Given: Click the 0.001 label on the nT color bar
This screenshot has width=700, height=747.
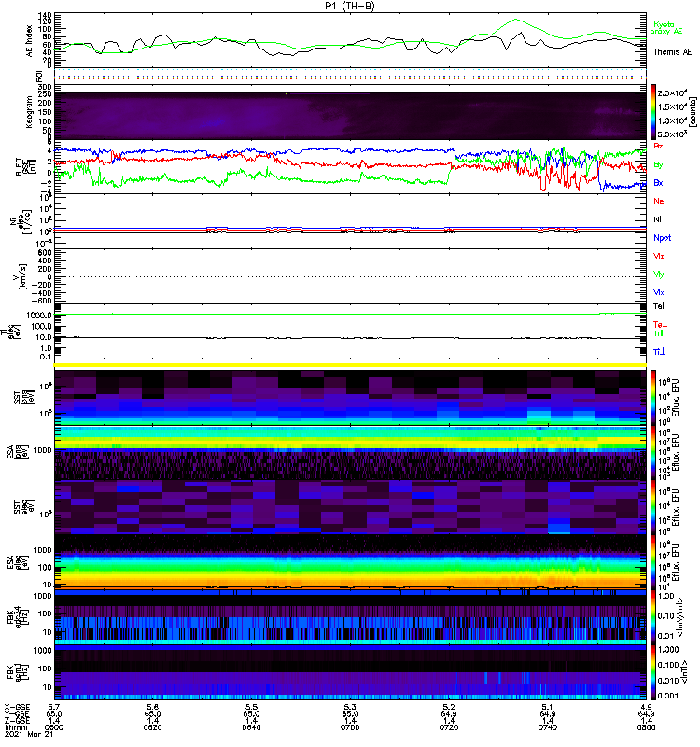Looking at the screenshot, I should click(669, 696).
